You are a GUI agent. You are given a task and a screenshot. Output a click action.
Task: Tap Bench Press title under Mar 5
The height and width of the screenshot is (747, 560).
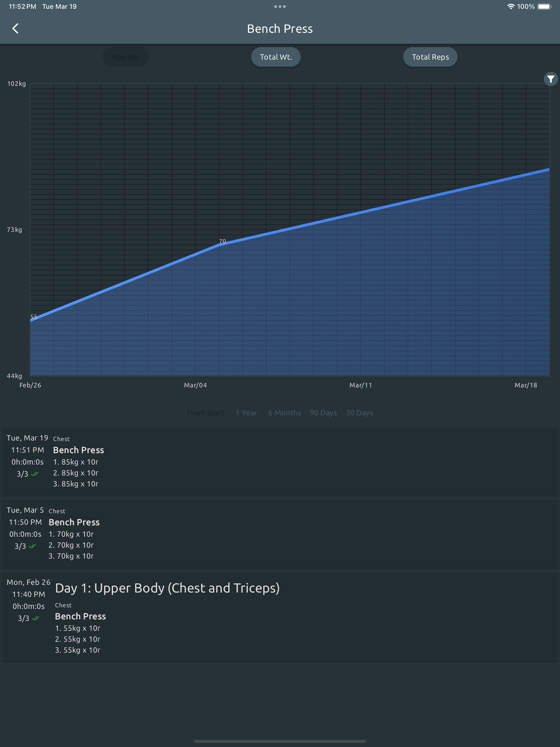point(74,523)
